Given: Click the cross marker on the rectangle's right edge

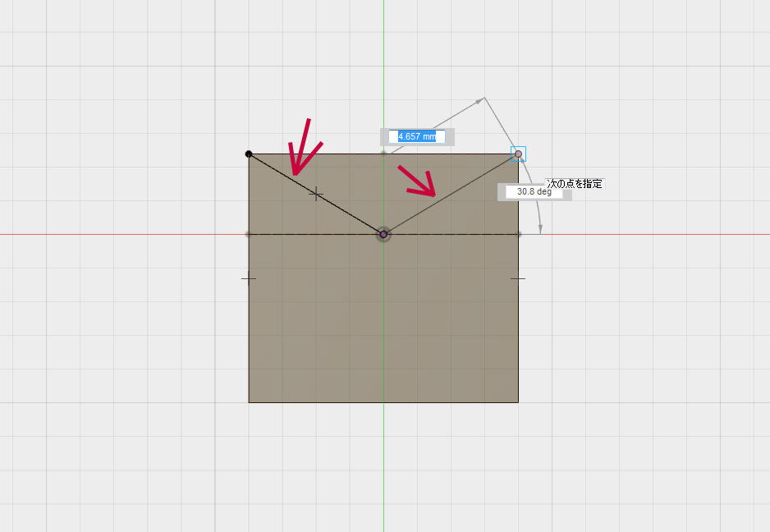Looking at the screenshot, I should (518, 278).
